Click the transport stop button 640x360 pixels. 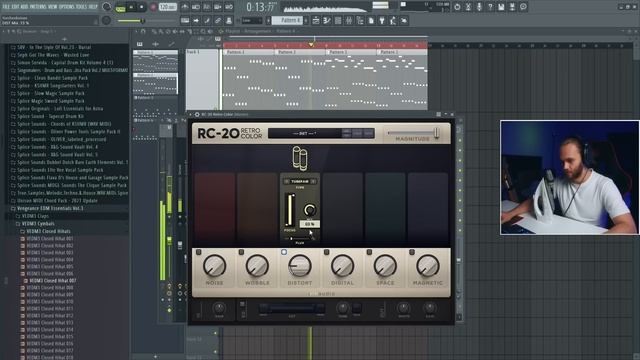142,7
